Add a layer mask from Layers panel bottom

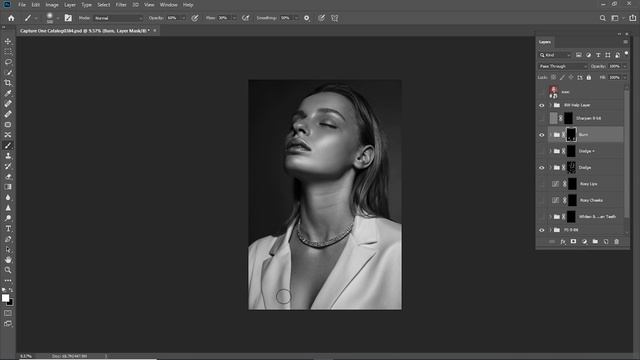tap(573, 242)
